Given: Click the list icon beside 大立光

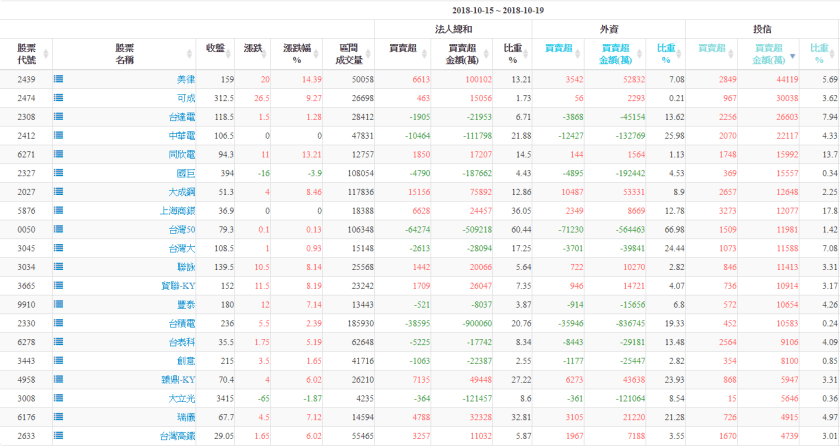Looking at the screenshot, I should [x=59, y=398].
